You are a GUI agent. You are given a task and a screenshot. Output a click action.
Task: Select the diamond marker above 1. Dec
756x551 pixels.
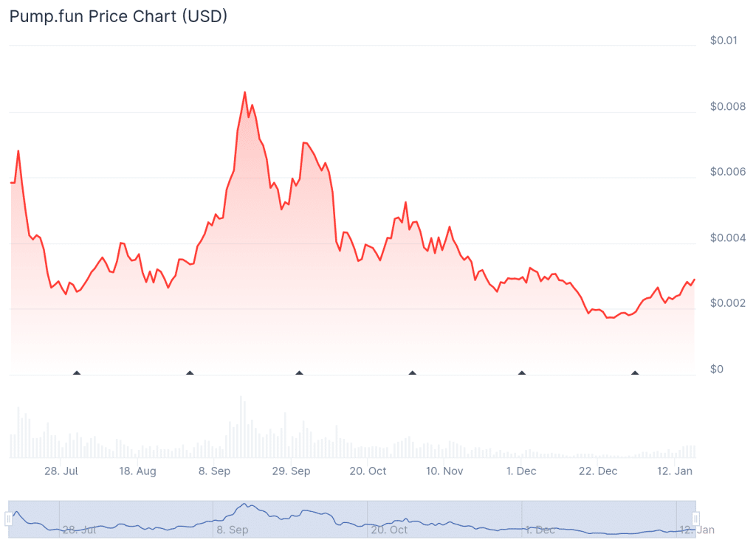coord(522,373)
